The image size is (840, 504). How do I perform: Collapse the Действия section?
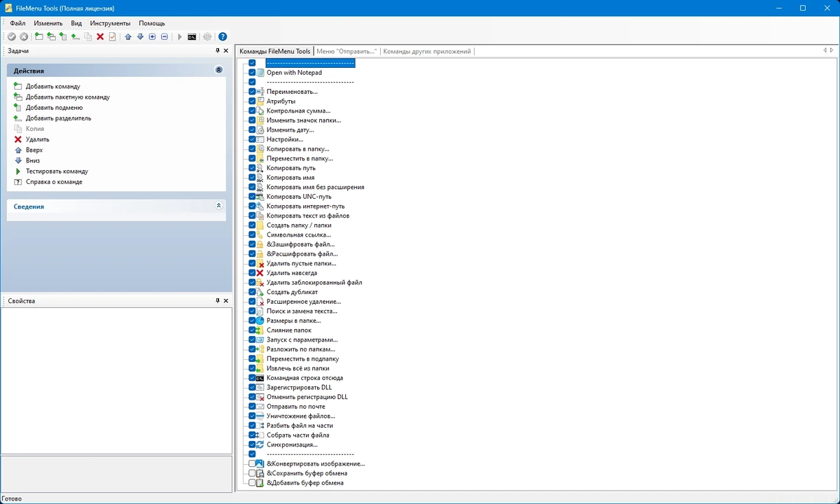point(218,71)
